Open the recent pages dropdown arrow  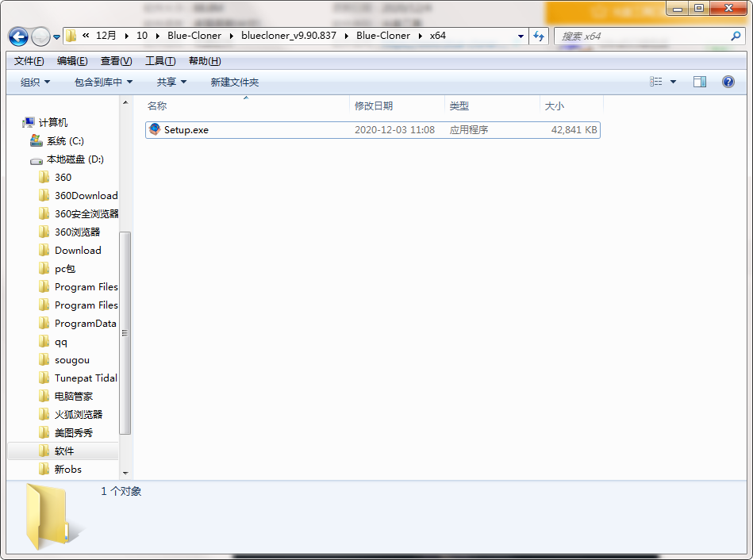tap(56, 37)
